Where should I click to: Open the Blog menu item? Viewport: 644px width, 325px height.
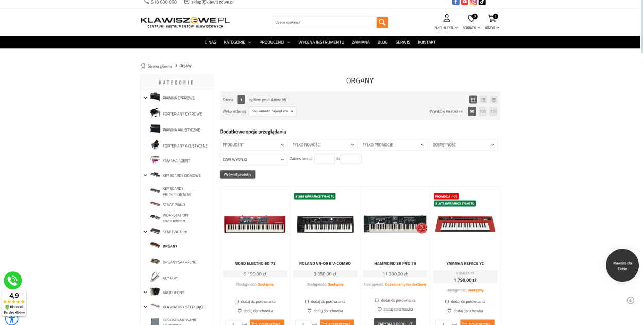point(382,42)
